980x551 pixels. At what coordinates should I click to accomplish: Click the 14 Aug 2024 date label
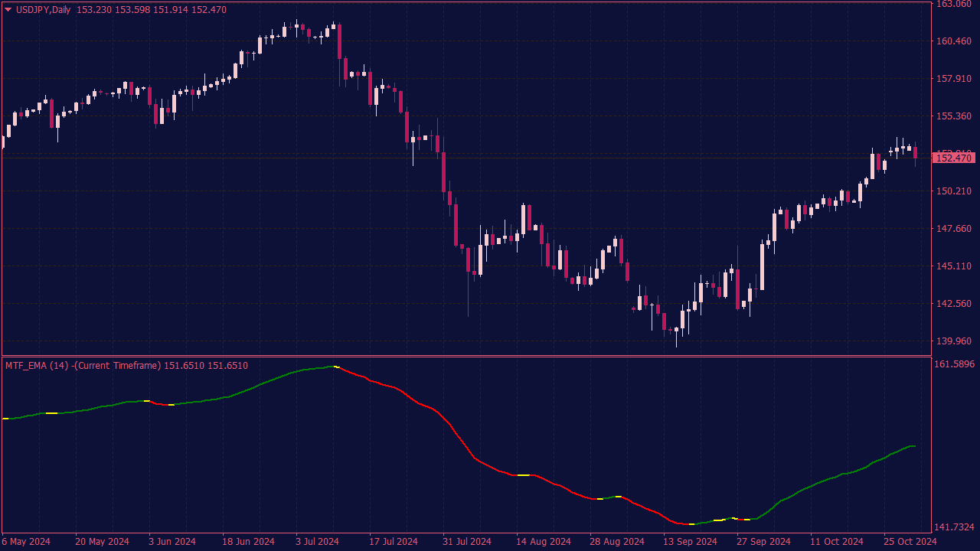[543, 542]
